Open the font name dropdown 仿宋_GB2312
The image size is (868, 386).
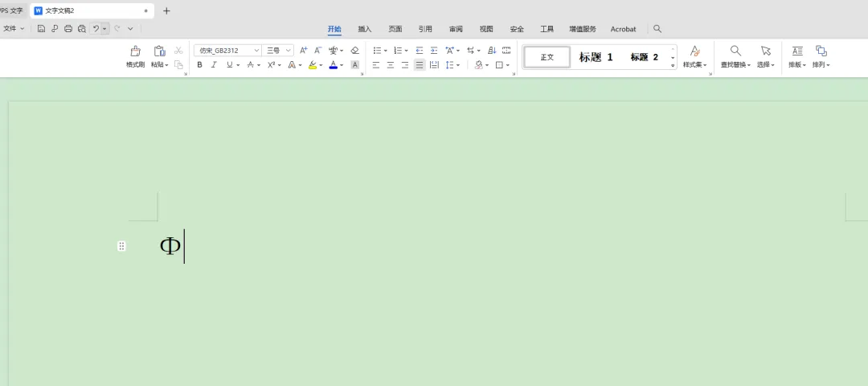[x=257, y=51]
